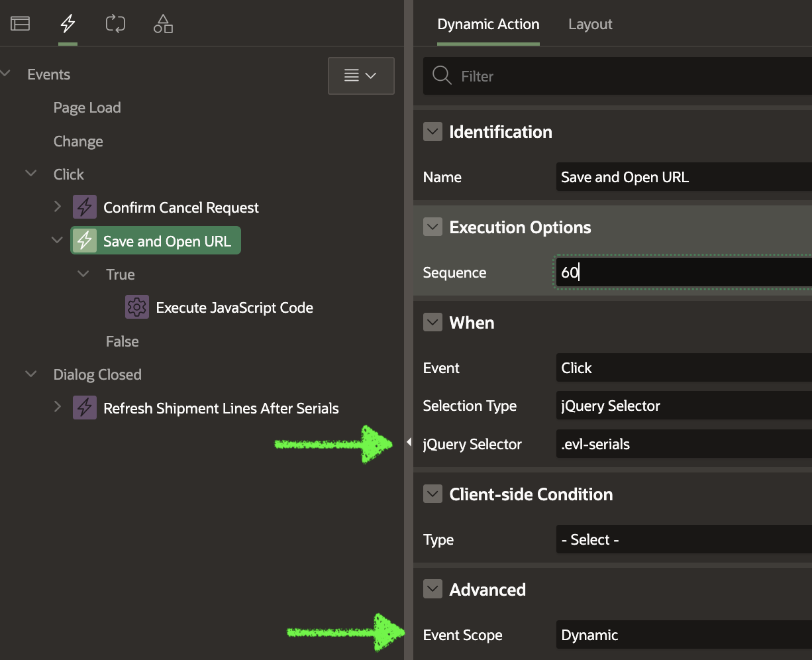This screenshot has height=660, width=812.
Task: Open the Event Scope dropdown
Action: point(684,635)
